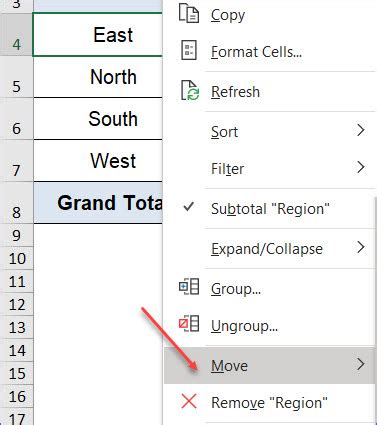Click the Group icon with plus sign
Screen dimensions: 377x425
click(x=189, y=287)
